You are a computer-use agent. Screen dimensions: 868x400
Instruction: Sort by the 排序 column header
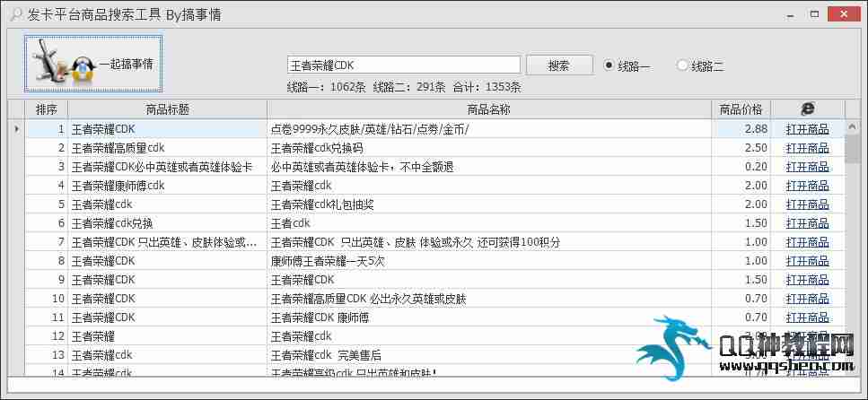[x=47, y=109]
